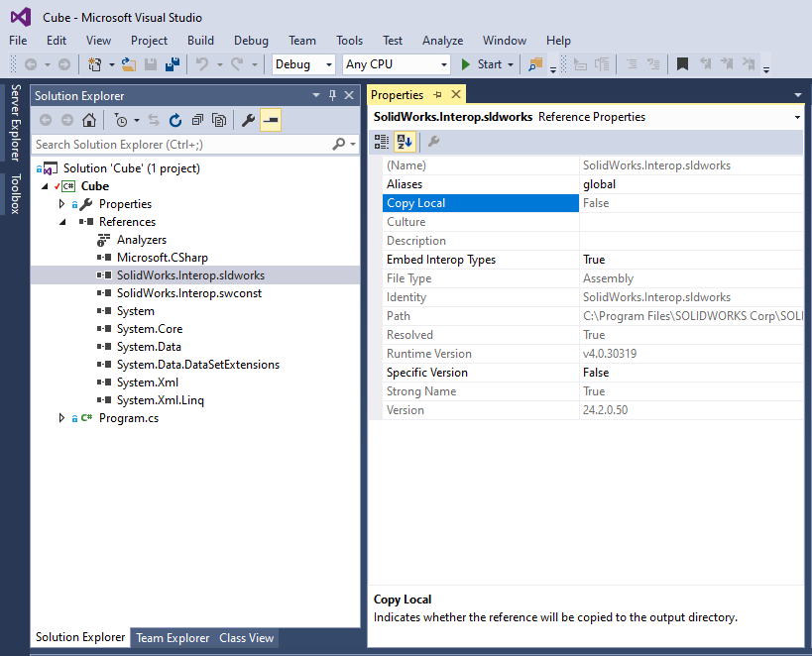Select the Embed Interop Types property row
Image resolution: width=812 pixels, height=656 pixels.
click(593, 260)
